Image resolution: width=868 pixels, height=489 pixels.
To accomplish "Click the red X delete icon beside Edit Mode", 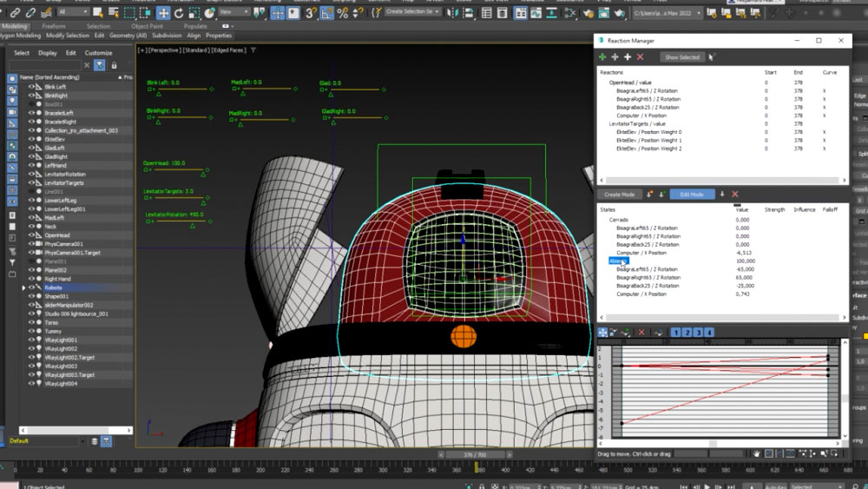I will (x=735, y=195).
